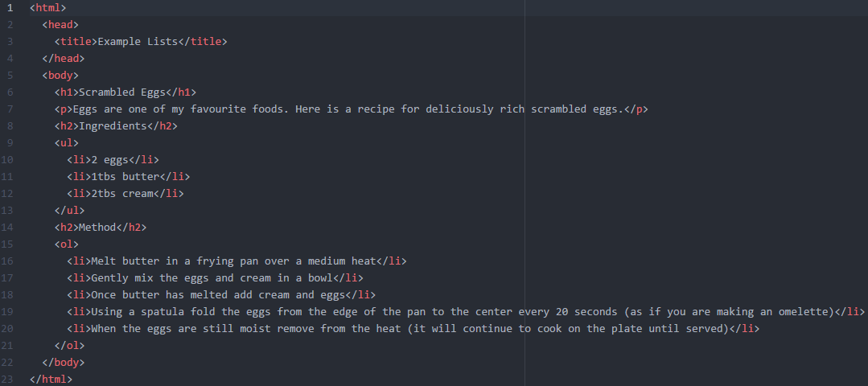Click 'Method' inside the h2 tag
The height and width of the screenshot is (386, 868).
click(x=97, y=228)
